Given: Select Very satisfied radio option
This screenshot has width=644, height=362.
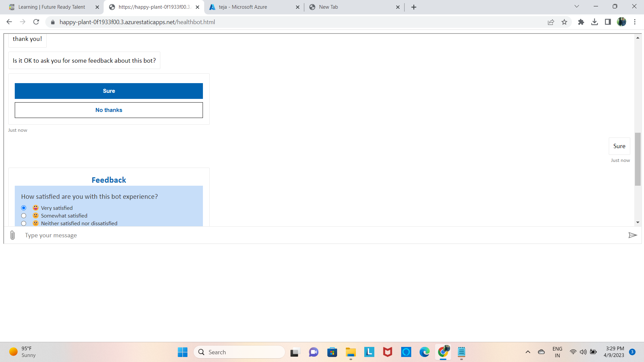Looking at the screenshot, I should point(24,208).
